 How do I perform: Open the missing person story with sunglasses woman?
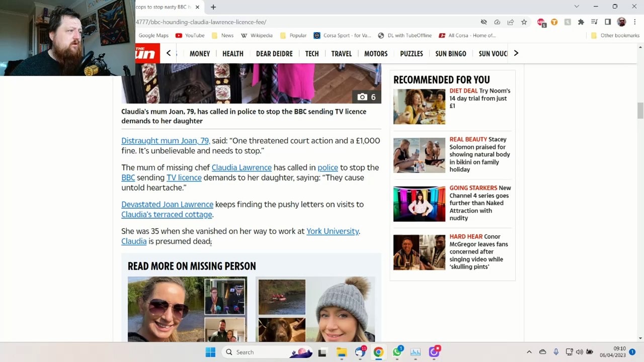(x=188, y=309)
